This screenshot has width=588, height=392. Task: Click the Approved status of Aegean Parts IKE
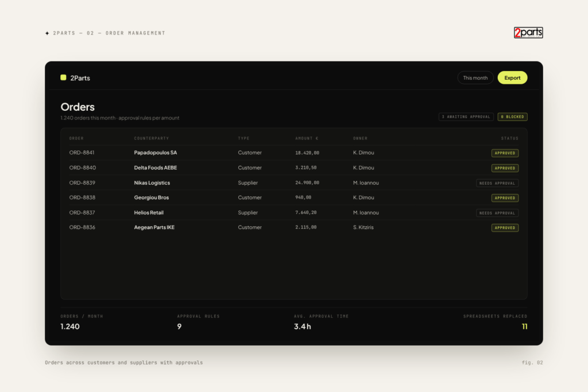(x=505, y=227)
